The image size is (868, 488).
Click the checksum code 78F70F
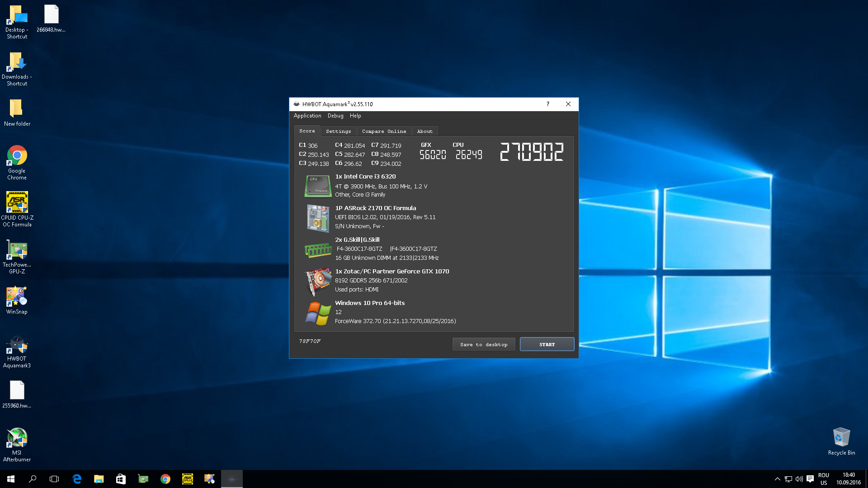click(310, 341)
